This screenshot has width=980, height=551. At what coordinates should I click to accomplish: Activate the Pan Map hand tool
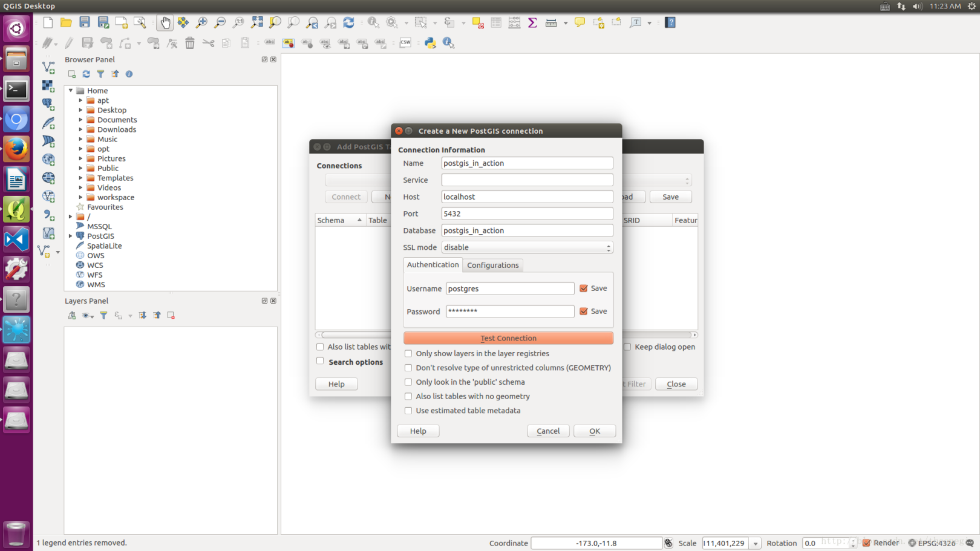tap(165, 23)
